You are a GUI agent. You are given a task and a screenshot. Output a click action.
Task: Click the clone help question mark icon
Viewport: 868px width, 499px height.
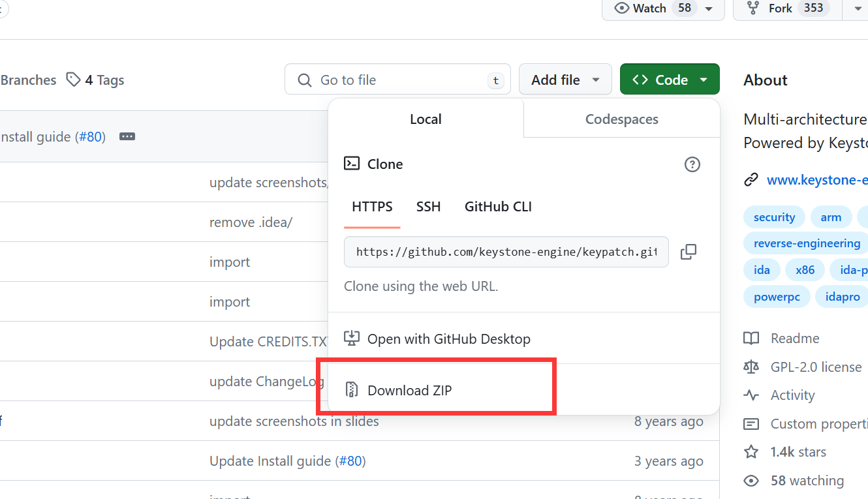[692, 164]
